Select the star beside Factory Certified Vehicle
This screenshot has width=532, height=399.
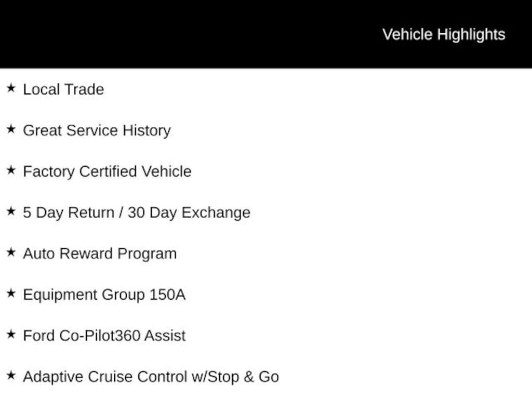[11, 170]
